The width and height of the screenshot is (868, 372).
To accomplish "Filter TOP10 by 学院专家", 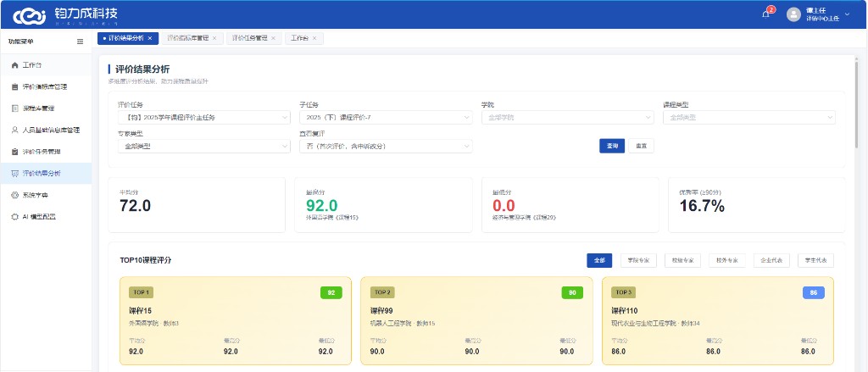I will point(638,260).
